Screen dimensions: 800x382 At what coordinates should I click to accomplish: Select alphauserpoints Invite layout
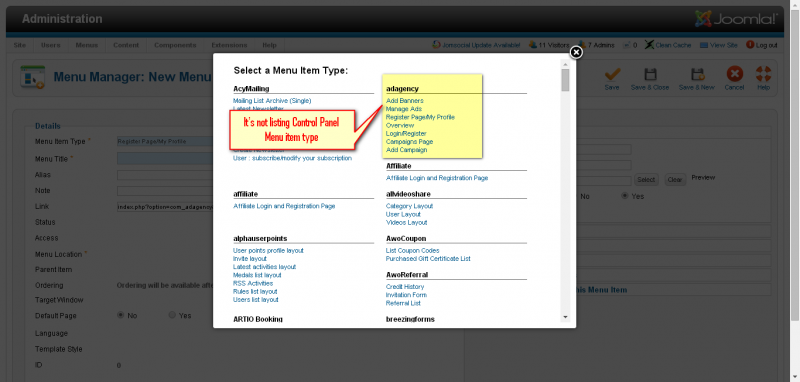pyautogui.click(x=250, y=259)
